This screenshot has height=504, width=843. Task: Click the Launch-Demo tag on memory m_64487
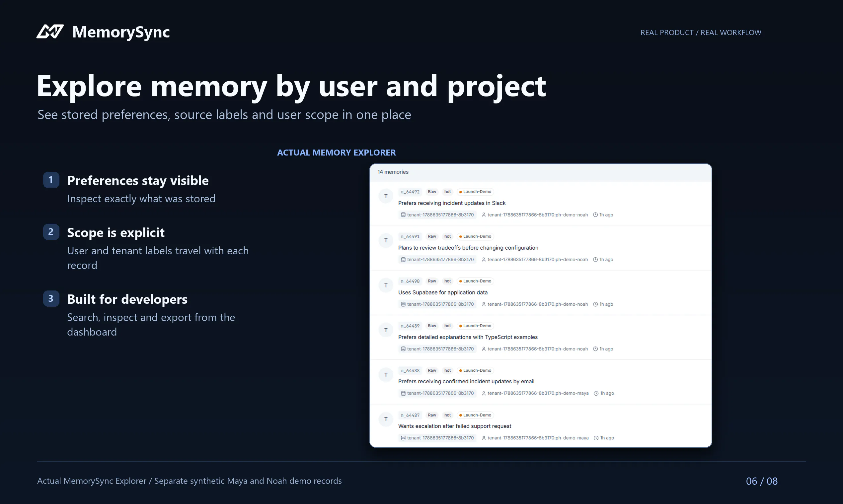[475, 415]
